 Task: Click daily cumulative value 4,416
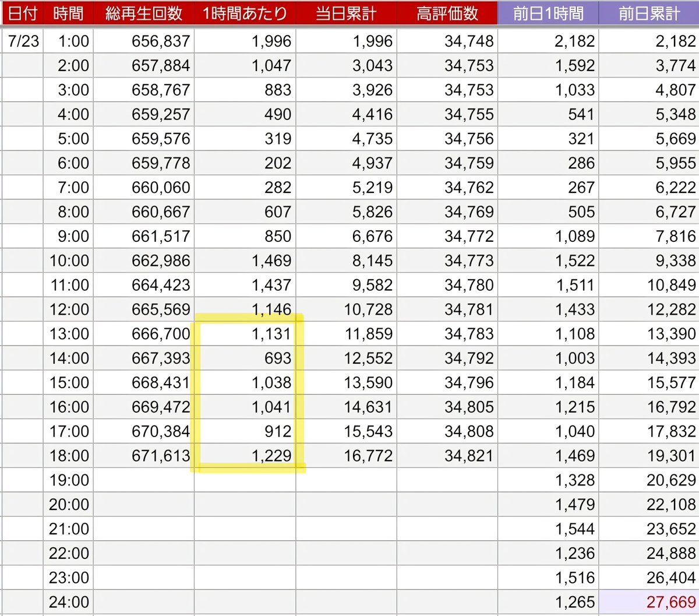[346, 114]
